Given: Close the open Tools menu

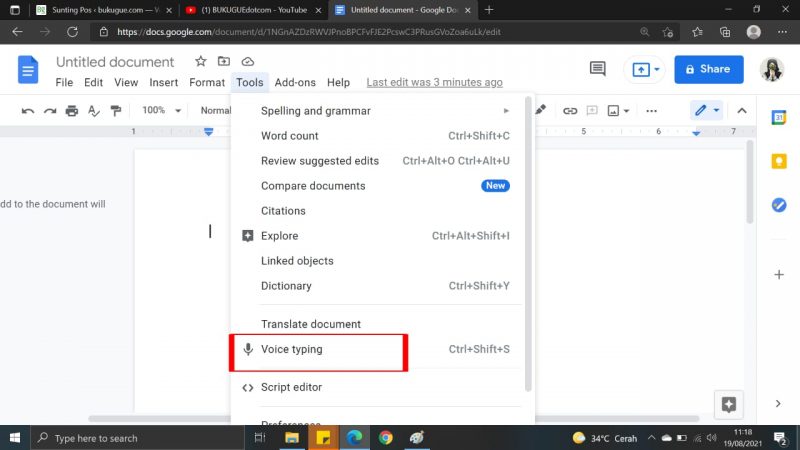Looking at the screenshot, I should click(x=249, y=82).
